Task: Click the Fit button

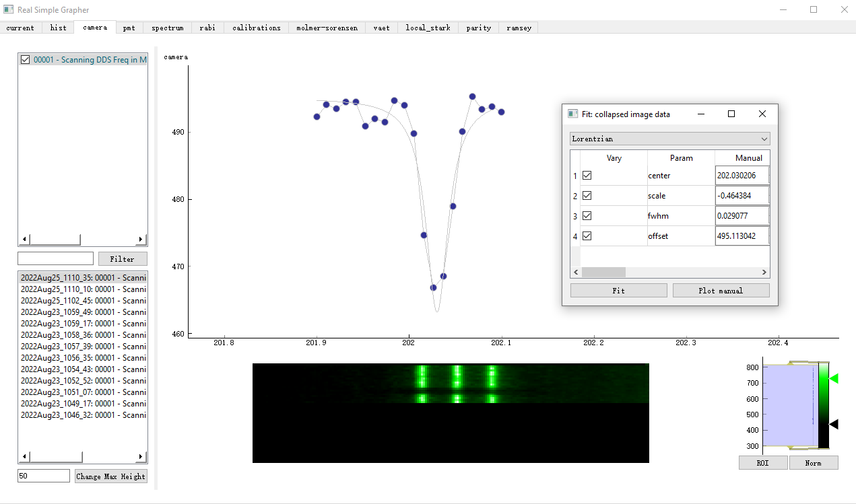Action: coord(618,291)
